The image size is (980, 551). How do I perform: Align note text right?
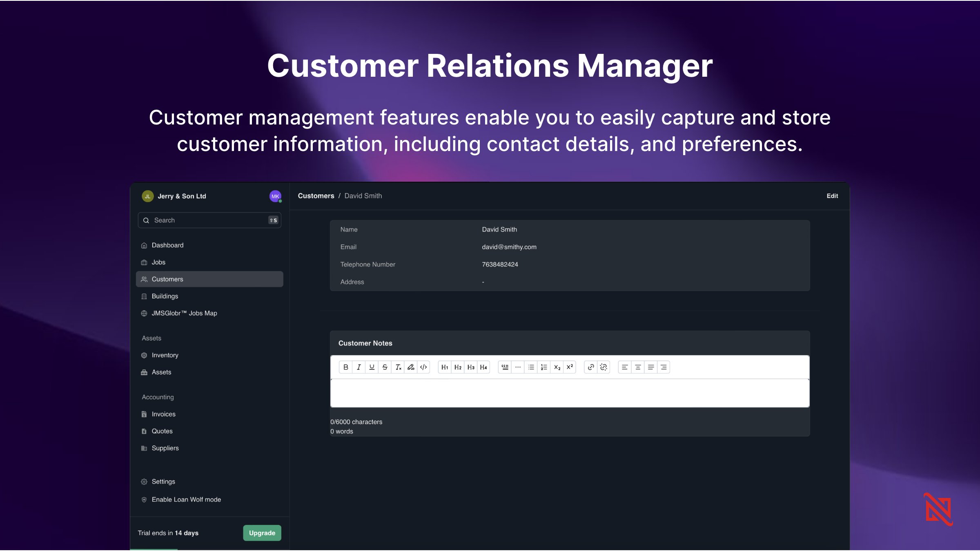664,367
